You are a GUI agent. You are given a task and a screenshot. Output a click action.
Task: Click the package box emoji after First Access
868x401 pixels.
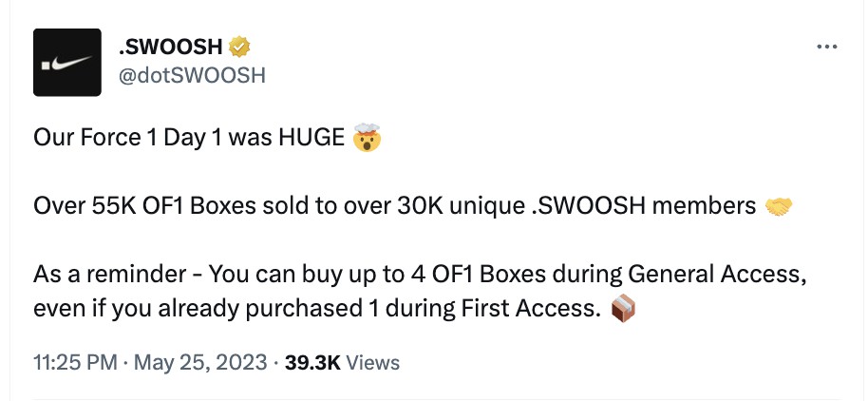(x=623, y=309)
